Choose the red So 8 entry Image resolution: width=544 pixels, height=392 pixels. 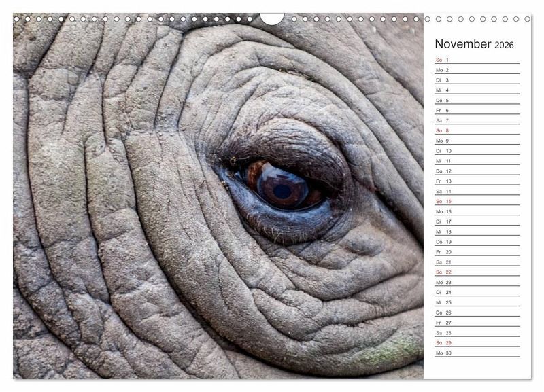point(477,130)
